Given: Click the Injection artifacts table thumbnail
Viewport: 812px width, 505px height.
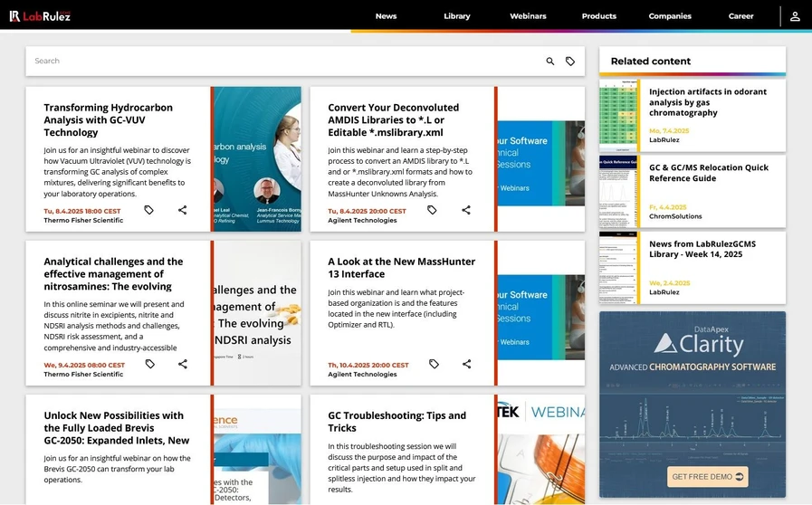Looking at the screenshot, I should click(617, 115).
